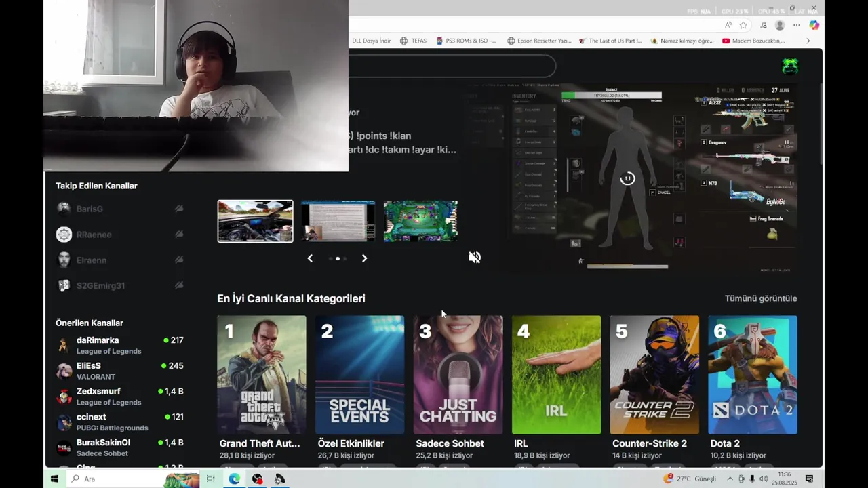Toggle RRaenee offline notification icon

click(179, 235)
